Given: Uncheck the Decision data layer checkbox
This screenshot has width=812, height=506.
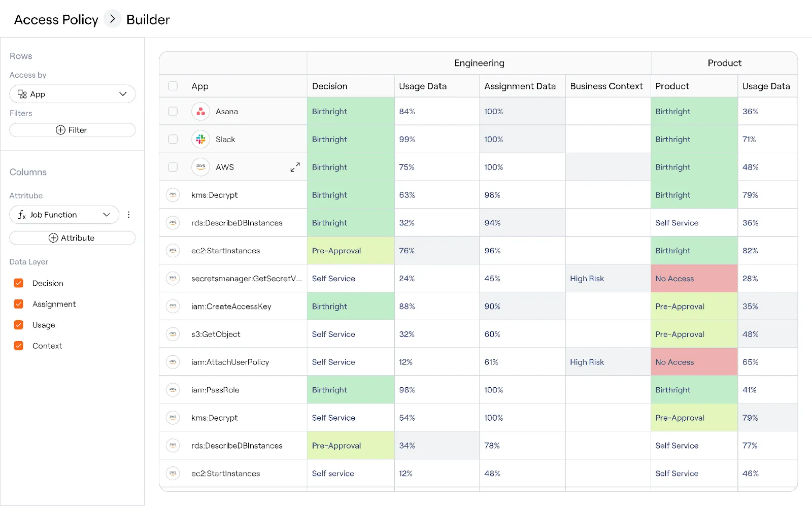Looking at the screenshot, I should pyautogui.click(x=19, y=283).
